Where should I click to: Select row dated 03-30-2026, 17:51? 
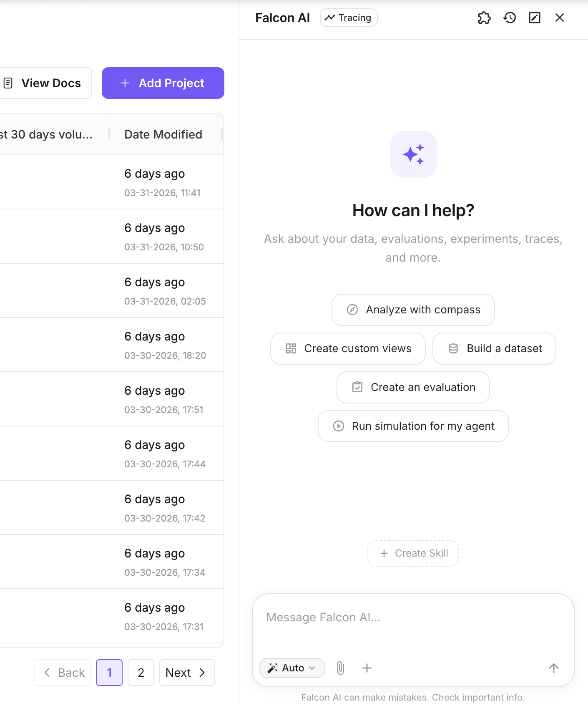112,399
